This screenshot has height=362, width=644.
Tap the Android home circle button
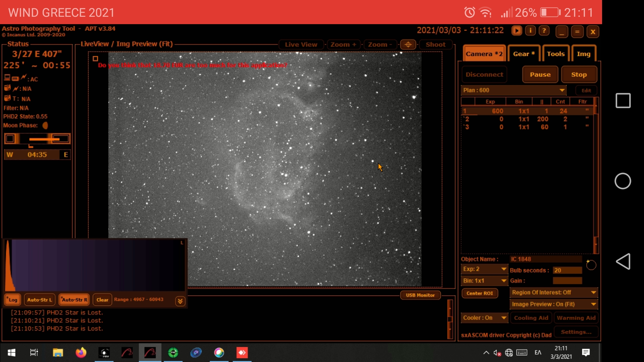(623, 181)
